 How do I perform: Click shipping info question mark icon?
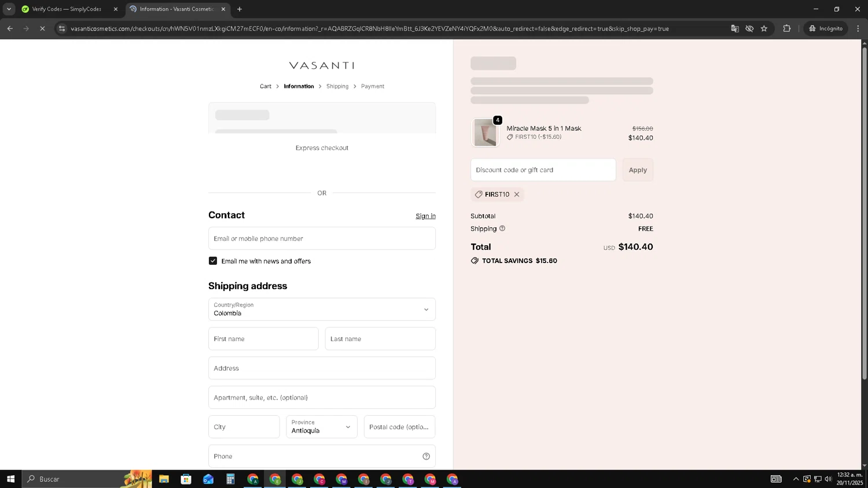tap(502, 228)
